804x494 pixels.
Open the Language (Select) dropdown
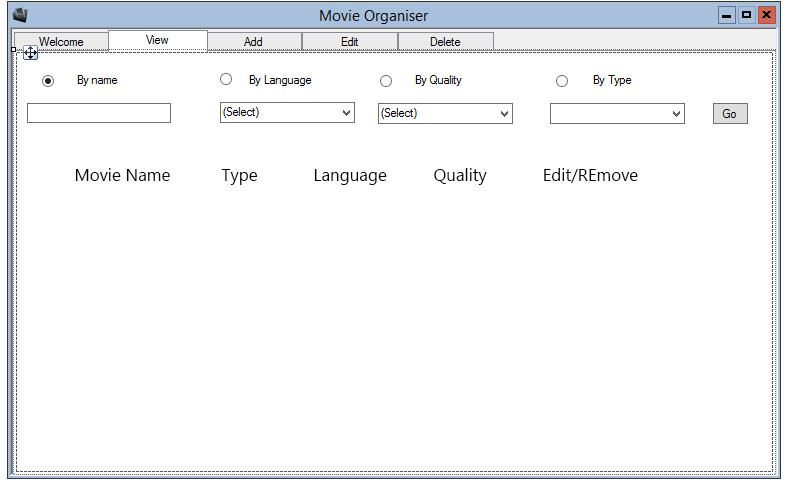coord(287,112)
